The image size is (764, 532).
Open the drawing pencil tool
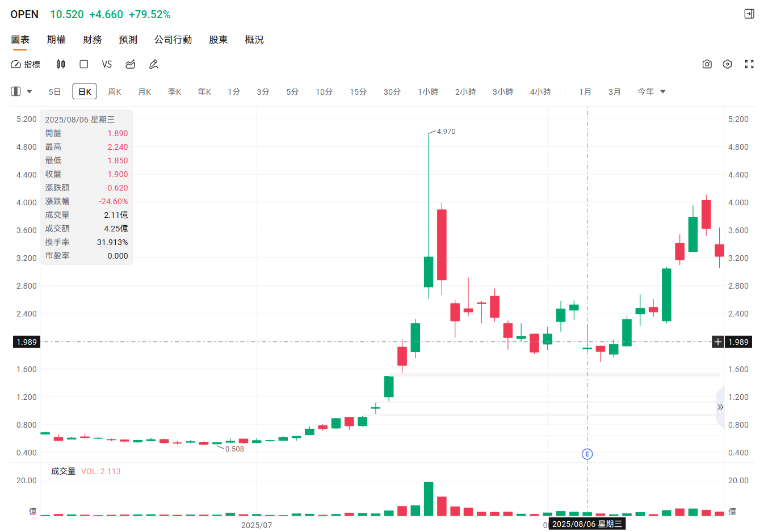(x=153, y=65)
